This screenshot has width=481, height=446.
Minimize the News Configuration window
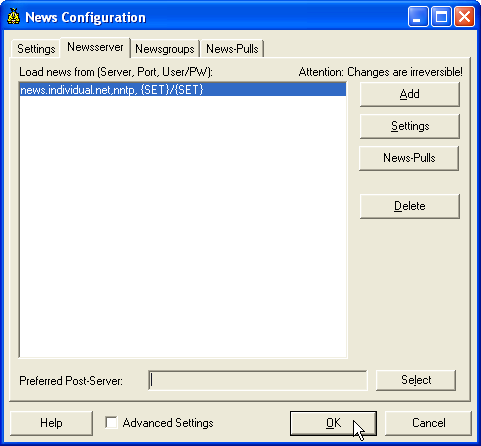pyautogui.click(x=418, y=17)
